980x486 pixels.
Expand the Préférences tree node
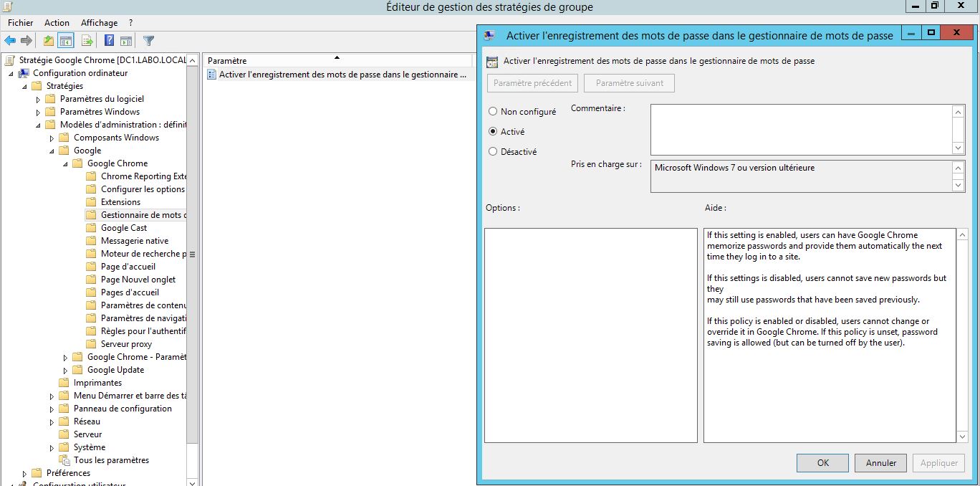coord(24,473)
